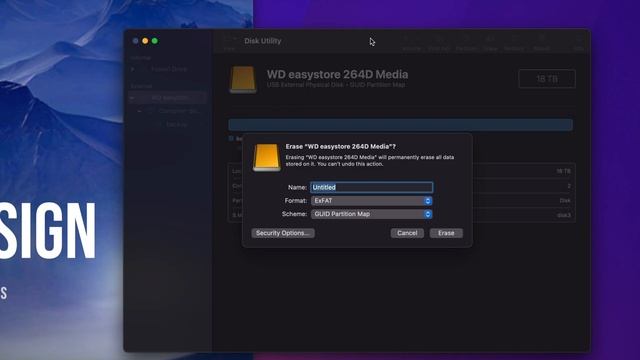This screenshot has width=640, height=360.
Task: Click the Restore toolbar button
Action: (514, 43)
